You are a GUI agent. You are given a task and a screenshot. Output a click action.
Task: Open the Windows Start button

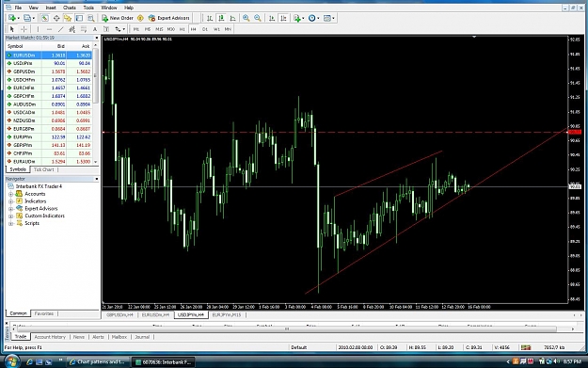[12, 361]
